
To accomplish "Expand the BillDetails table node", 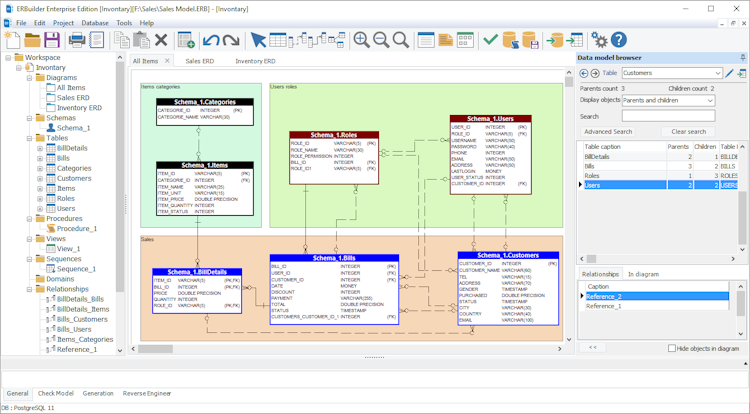I will coord(40,148).
